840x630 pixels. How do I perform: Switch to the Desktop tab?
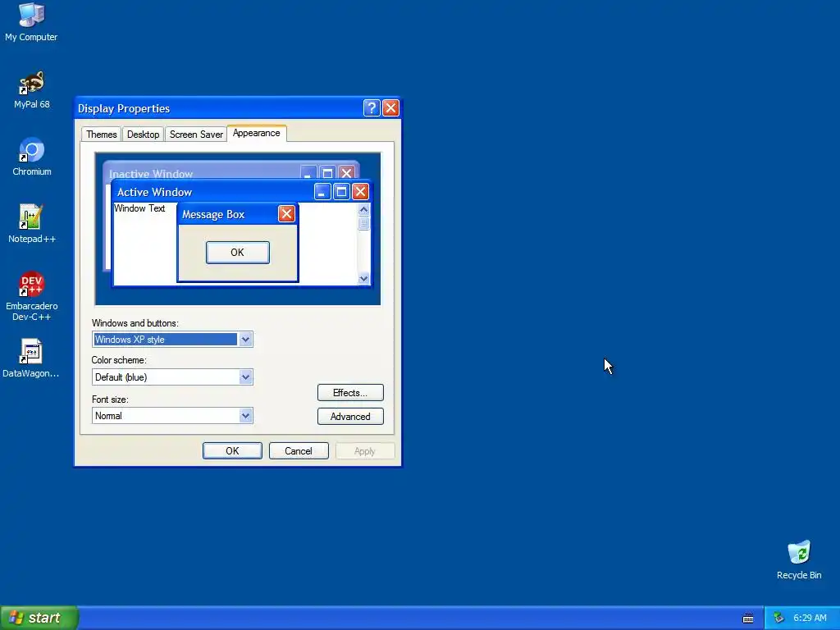tap(143, 135)
